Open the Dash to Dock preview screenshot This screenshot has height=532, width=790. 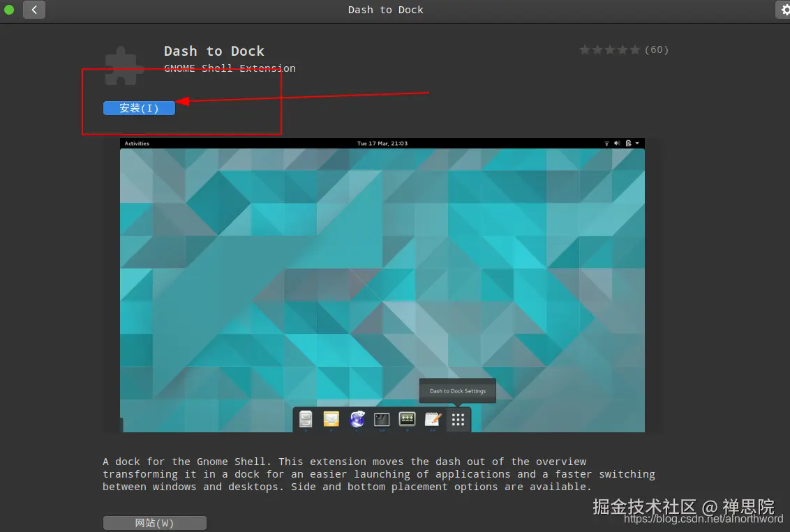[x=382, y=285]
